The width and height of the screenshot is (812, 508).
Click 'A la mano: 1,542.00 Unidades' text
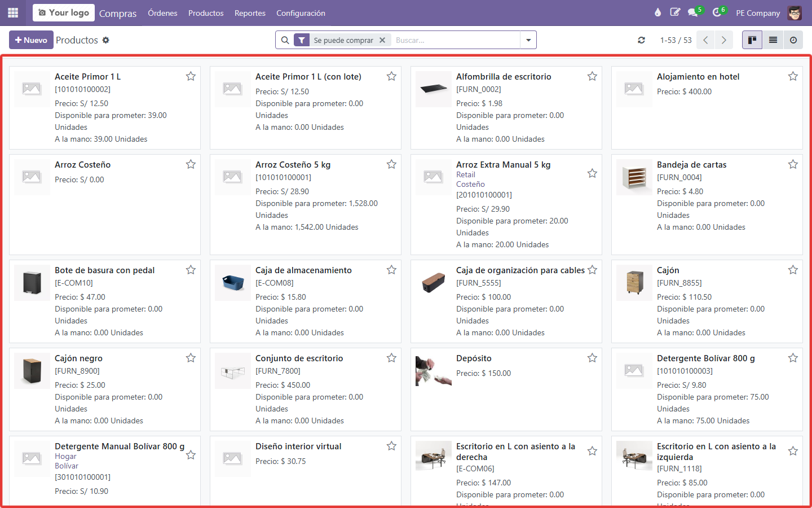tap(307, 227)
